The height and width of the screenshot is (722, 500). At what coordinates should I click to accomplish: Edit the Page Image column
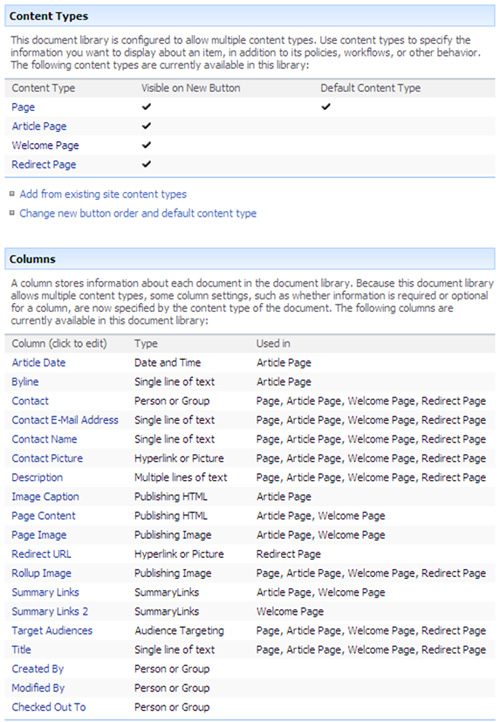click(x=39, y=535)
